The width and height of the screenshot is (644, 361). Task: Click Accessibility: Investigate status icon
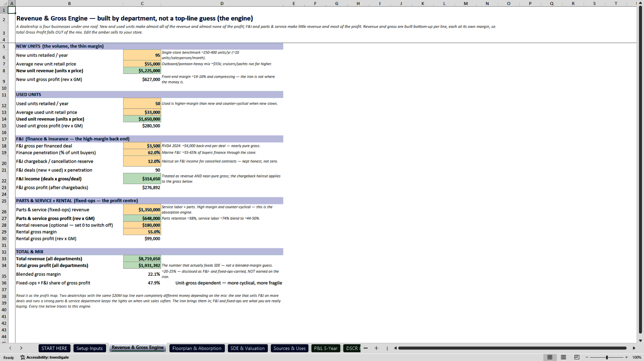tap(45, 357)
